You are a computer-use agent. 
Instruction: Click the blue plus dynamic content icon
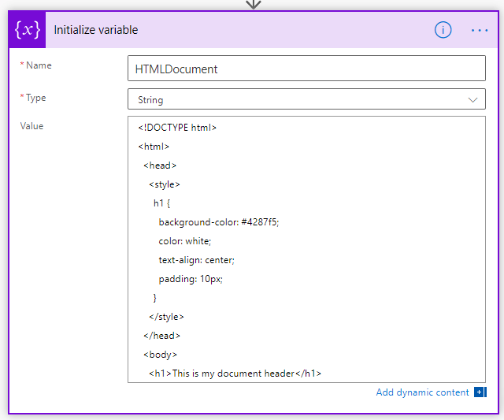(480, 392)
